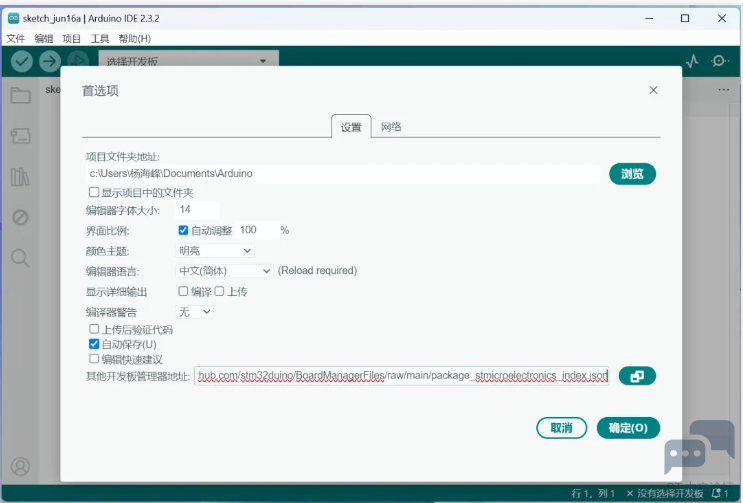The image size is (743, 503).
Task: Close the 首选项 dialog with the X
Action: tap(653, 90)
